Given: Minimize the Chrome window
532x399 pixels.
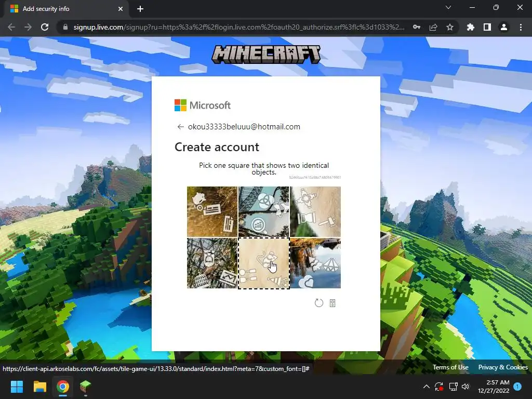Looking at the screenshot, I should pyautogui.click(x=472, y=7).
